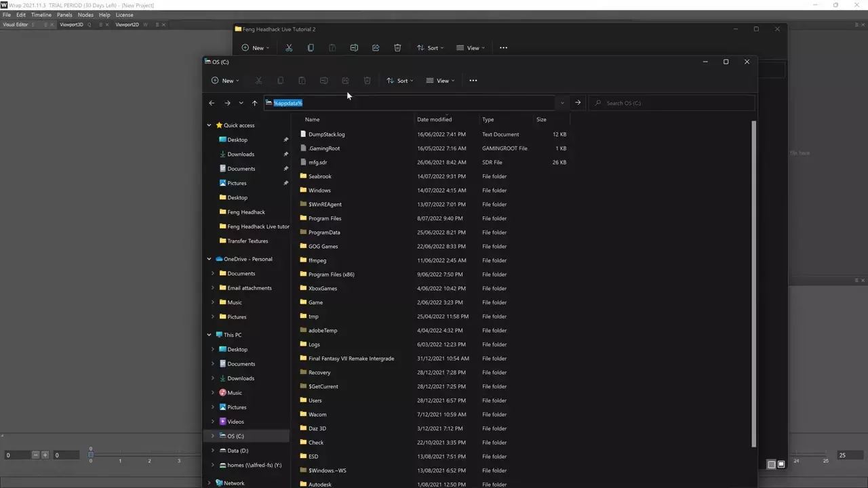
Task: Open the Nodes menu in Wrap
Action: (x=85, y=15)
